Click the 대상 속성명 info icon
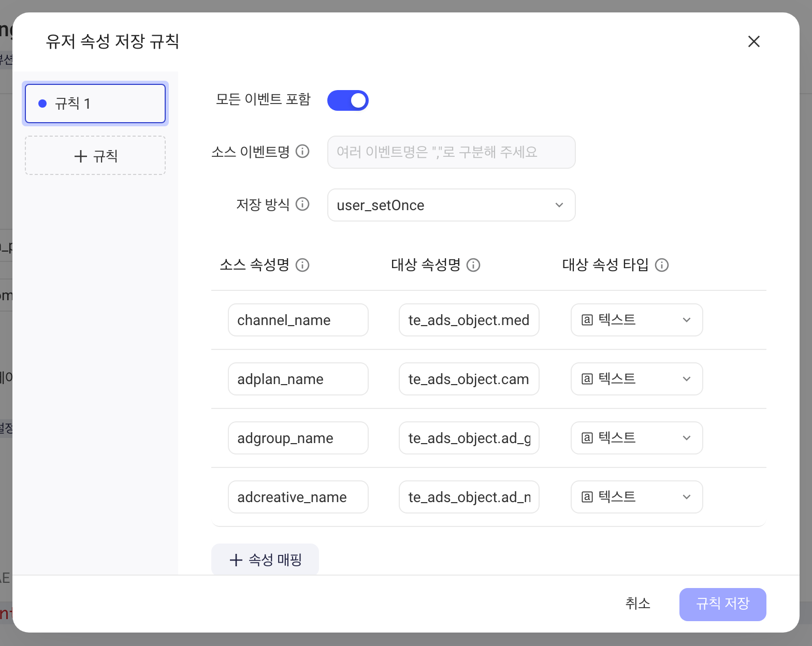Screen dimensions: 812x646 [x=473, y=265]
